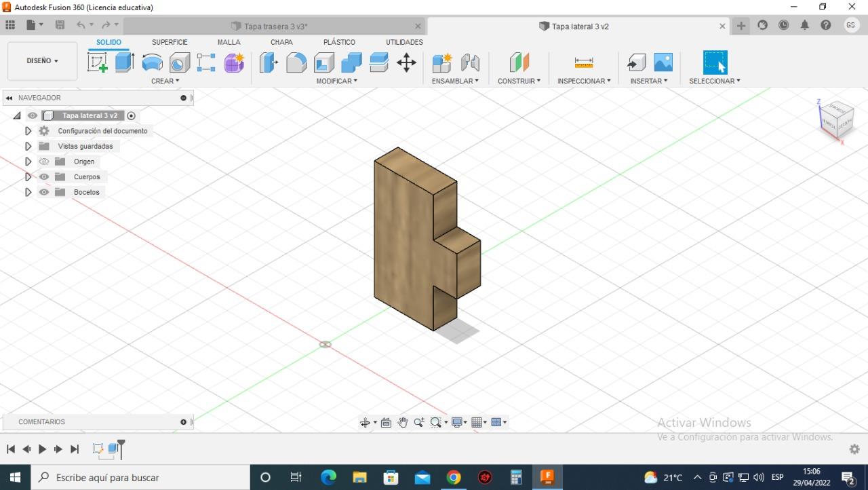Screen dimensions: 868x490
Task: Click the insert image icon under INSERTAR
Action: click(x=663, y=62)
